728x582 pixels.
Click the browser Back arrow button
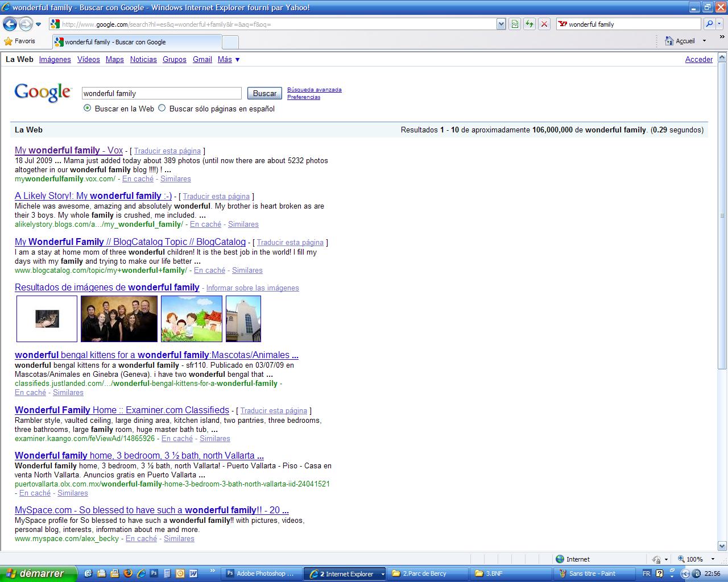tap(10, 24)
